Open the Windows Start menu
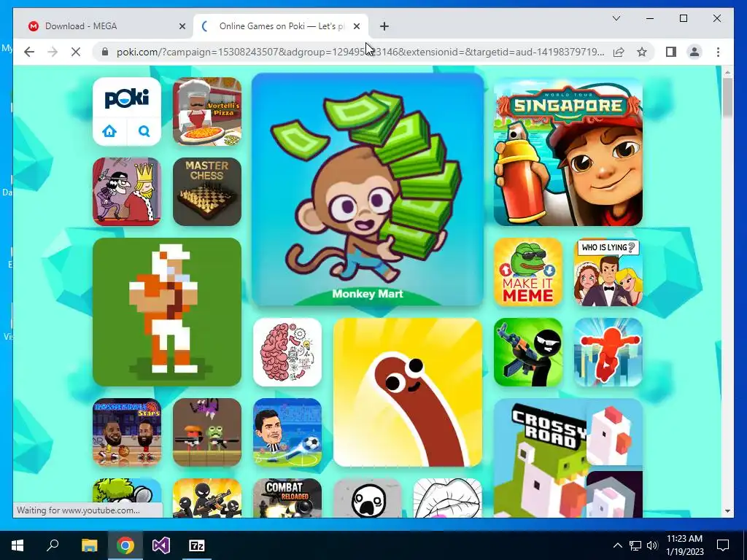This screenshot has height=560, width=747. [18, 545]
